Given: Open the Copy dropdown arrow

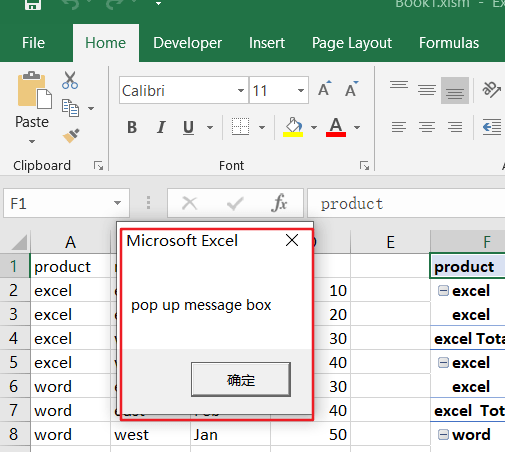Looking at the screenshot, I should point(91,108).
